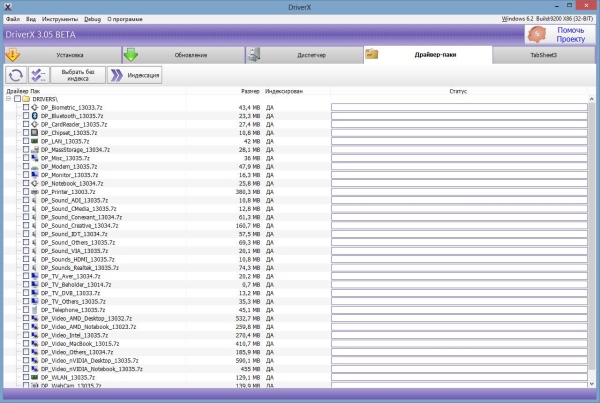Click the chipset icon beside DP_Chipset_13035.7z
Image resolution: width=600 pixels, height=403 pixels.
click(x=35, y=132)
